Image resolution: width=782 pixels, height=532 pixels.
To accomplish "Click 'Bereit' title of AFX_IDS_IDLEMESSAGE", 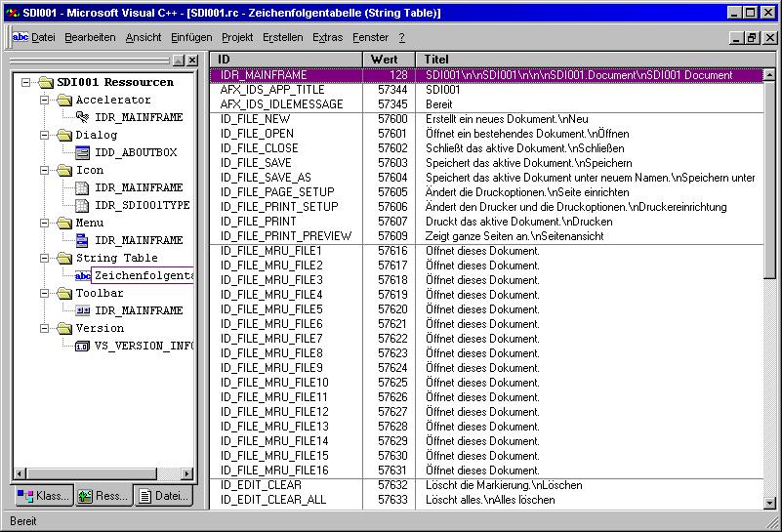I will 439,104.
